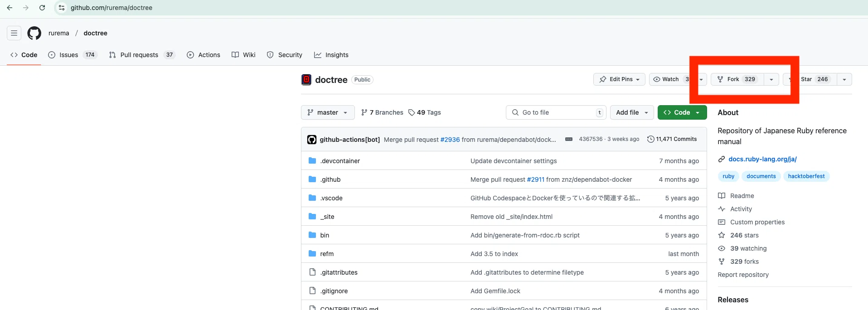
Task: Open the bin folder
Action: coord(325,235)
